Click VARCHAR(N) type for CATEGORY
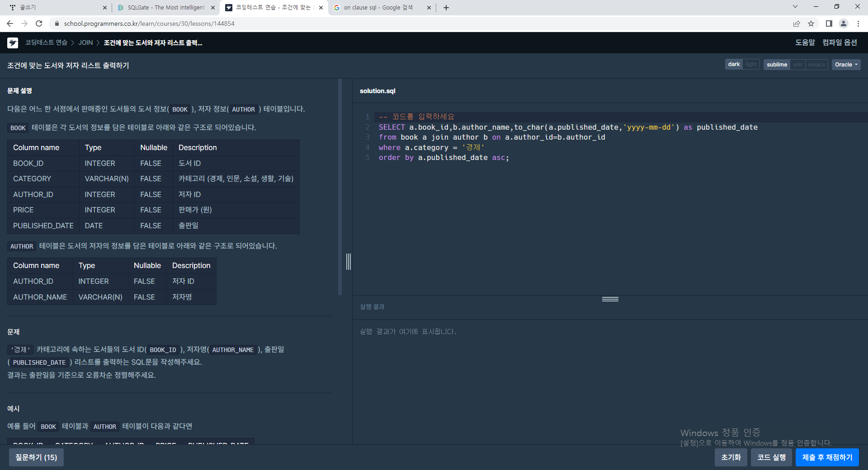This screenshot has height=470, width=868. tap(107, 179)
